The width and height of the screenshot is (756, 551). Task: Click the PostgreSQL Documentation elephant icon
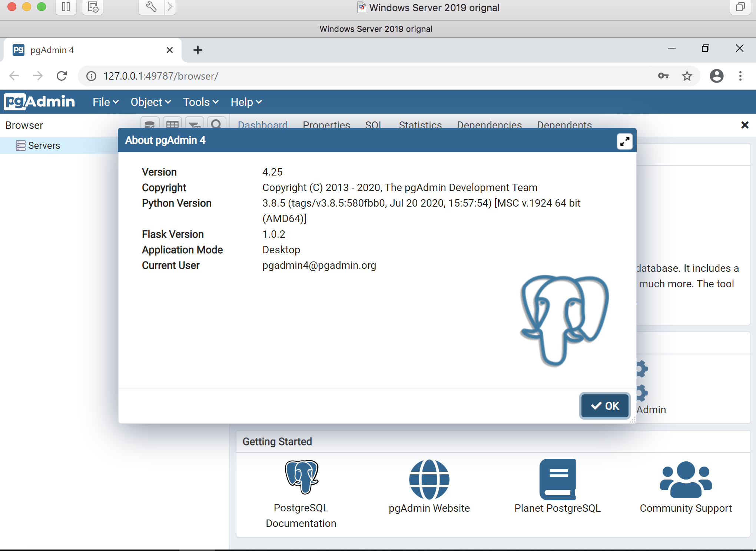coord(301,478)
